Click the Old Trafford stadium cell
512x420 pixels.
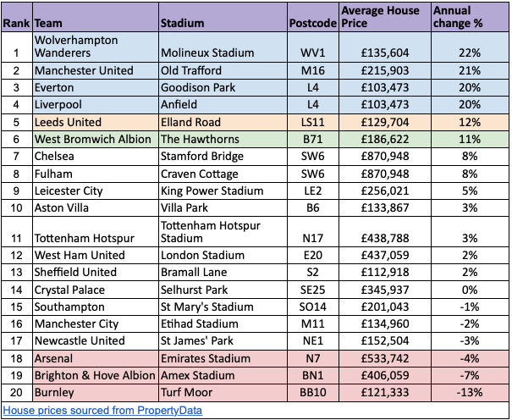click(223, 70)
